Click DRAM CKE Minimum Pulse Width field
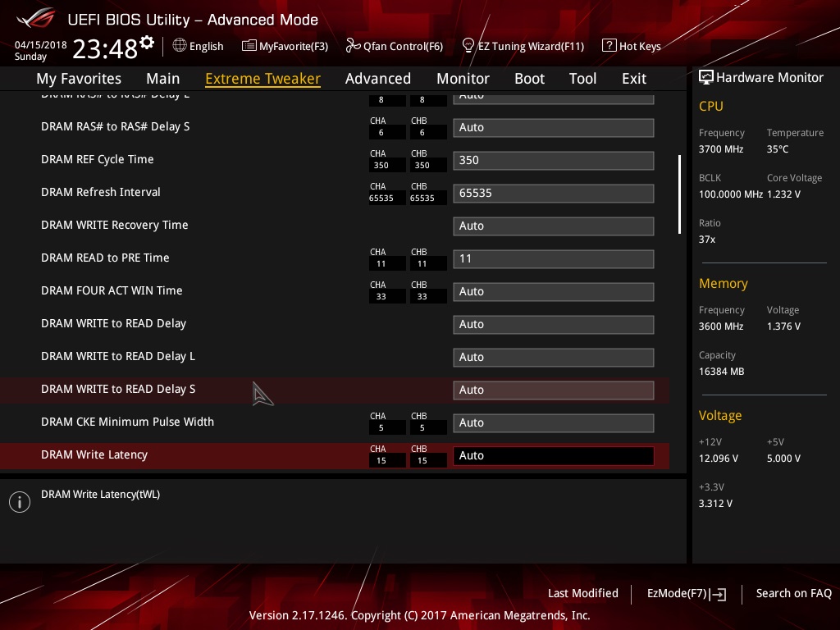The width and height of the screenshot is (840, 630). (554, 422)
